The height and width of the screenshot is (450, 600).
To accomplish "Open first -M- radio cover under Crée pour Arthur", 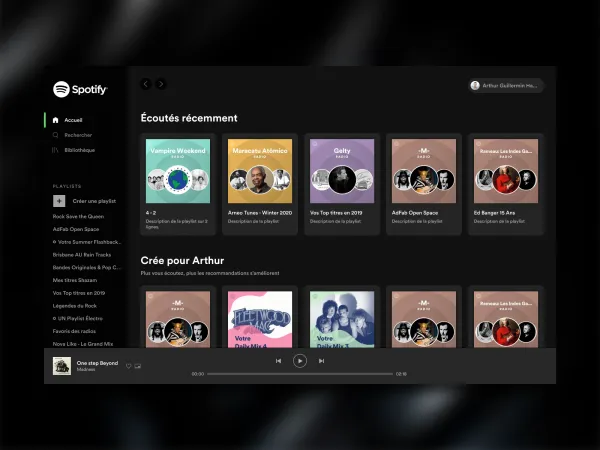I will point(178,319).
